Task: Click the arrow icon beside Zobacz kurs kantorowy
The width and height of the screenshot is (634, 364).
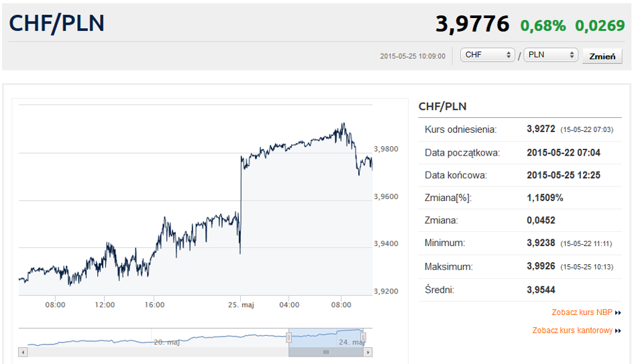Action: [x=618, y=330]
